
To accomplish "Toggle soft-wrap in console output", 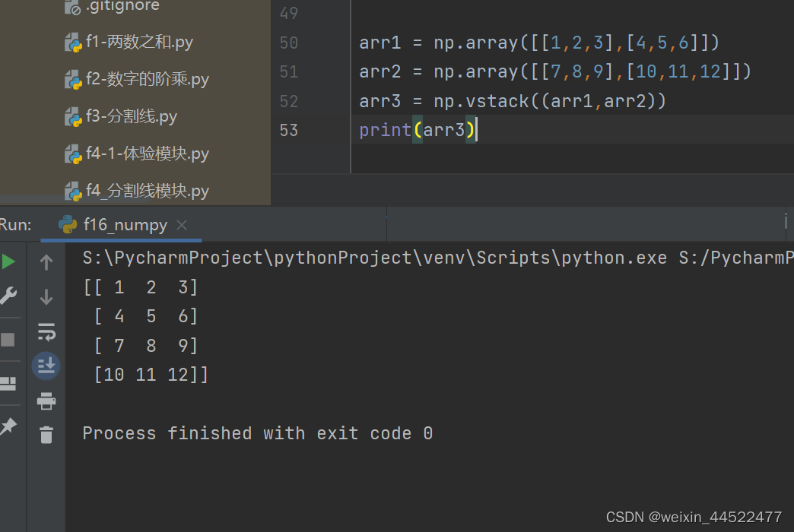I will (46, 332).
